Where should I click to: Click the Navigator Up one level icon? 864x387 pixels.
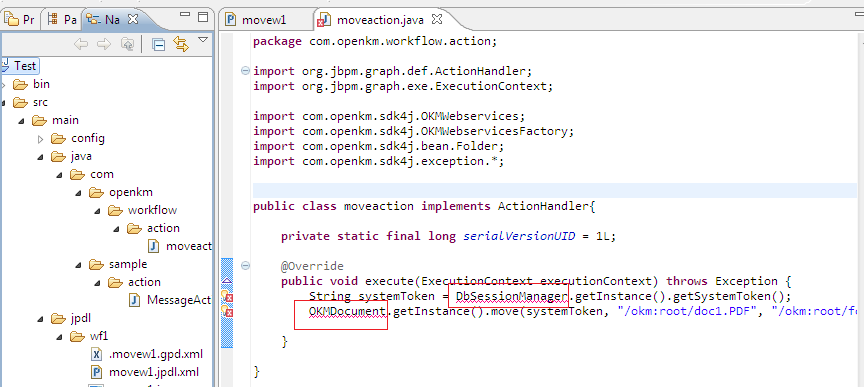[x=127, y=44]
